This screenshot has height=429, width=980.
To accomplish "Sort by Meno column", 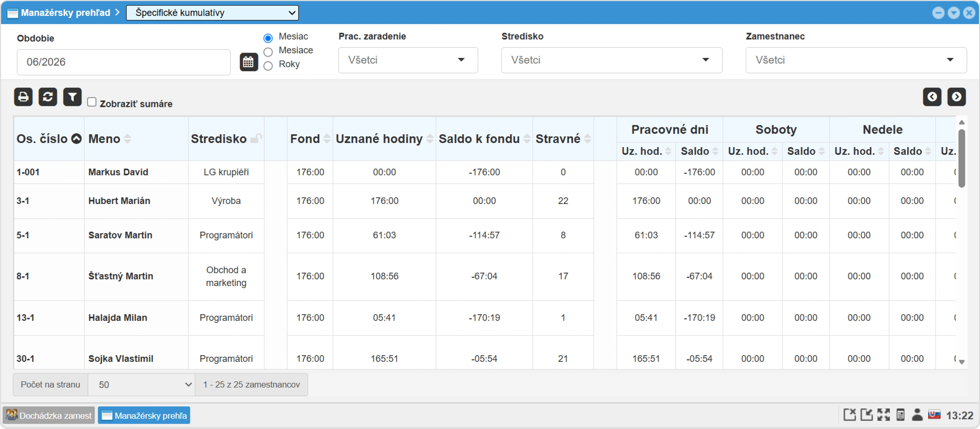I will [x=127, y=139].
